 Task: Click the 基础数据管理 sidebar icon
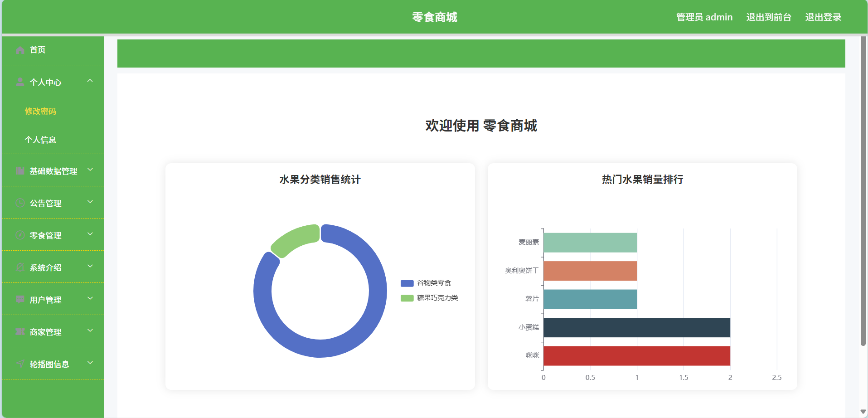click(x=20, y=171)
